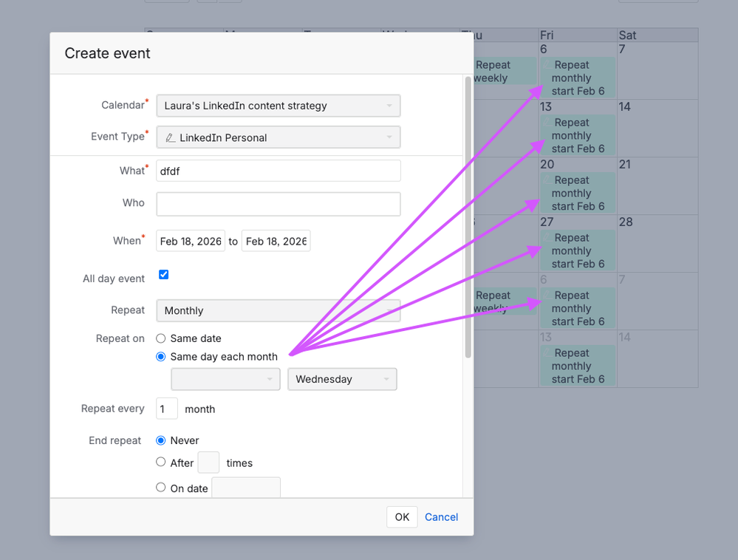Select the On date end repeat option
The height and width of the screenshot is (560, 738).
click(x=160, y=487)
